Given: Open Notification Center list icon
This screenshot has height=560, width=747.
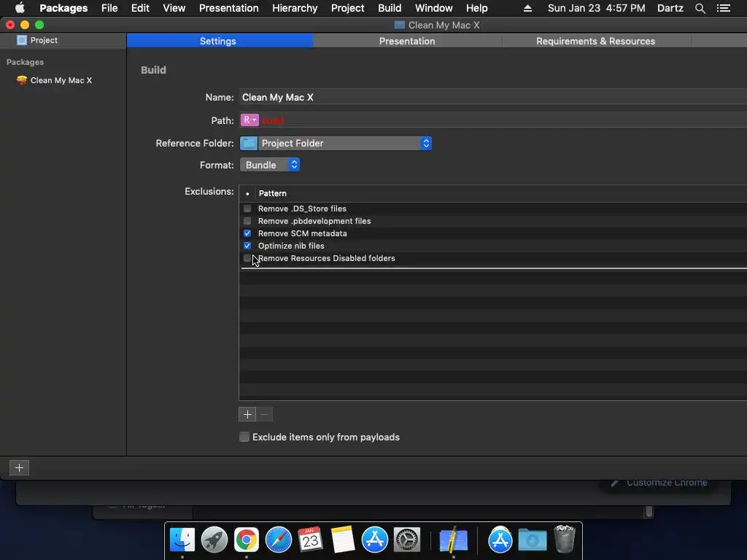Looking at the screenshot, I should pyautogui.click(x=723, y=8).
